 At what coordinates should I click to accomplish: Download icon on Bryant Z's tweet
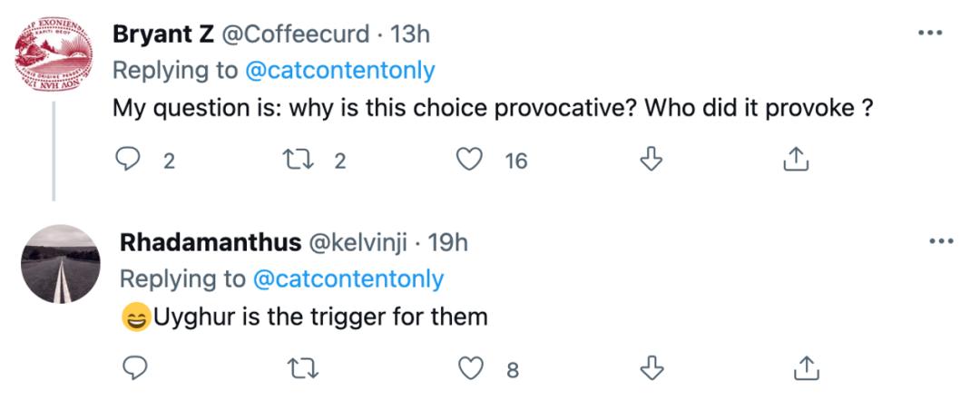[650, 161]
